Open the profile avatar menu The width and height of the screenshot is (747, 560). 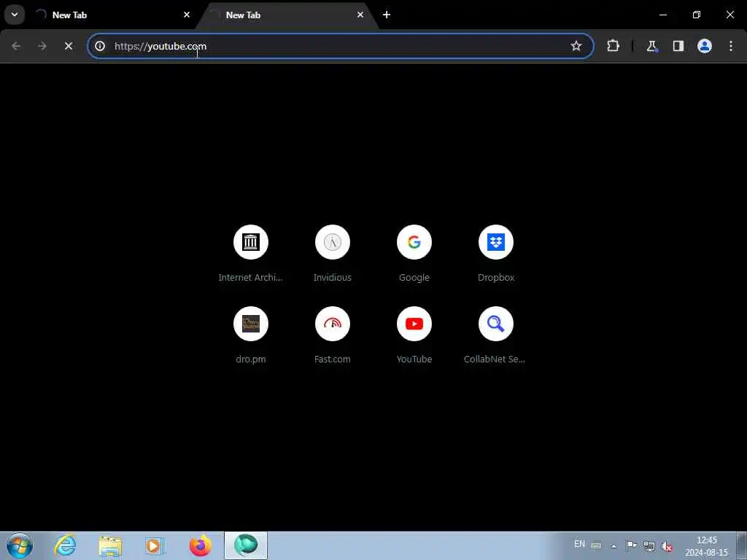pyautogui.click(x=704, y=46)
